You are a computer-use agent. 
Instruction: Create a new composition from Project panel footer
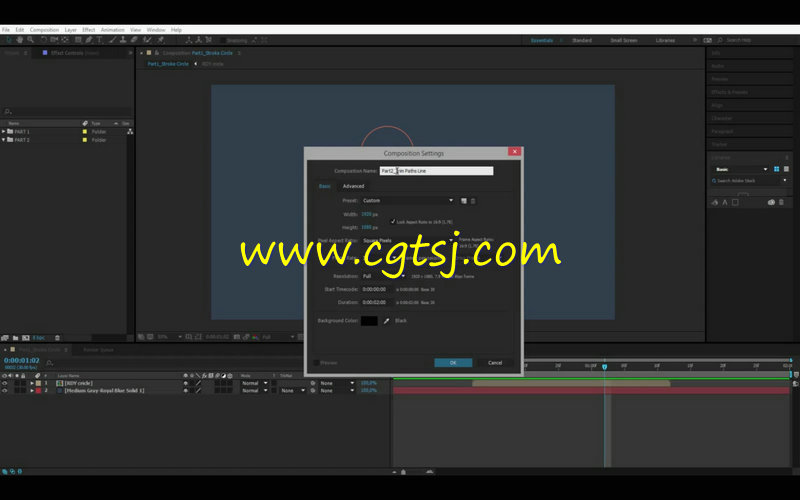coord(26,338)
